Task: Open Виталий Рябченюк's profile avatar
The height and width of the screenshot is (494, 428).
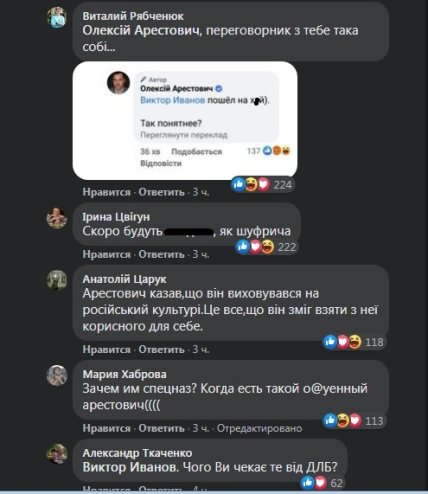Action: 57,17
